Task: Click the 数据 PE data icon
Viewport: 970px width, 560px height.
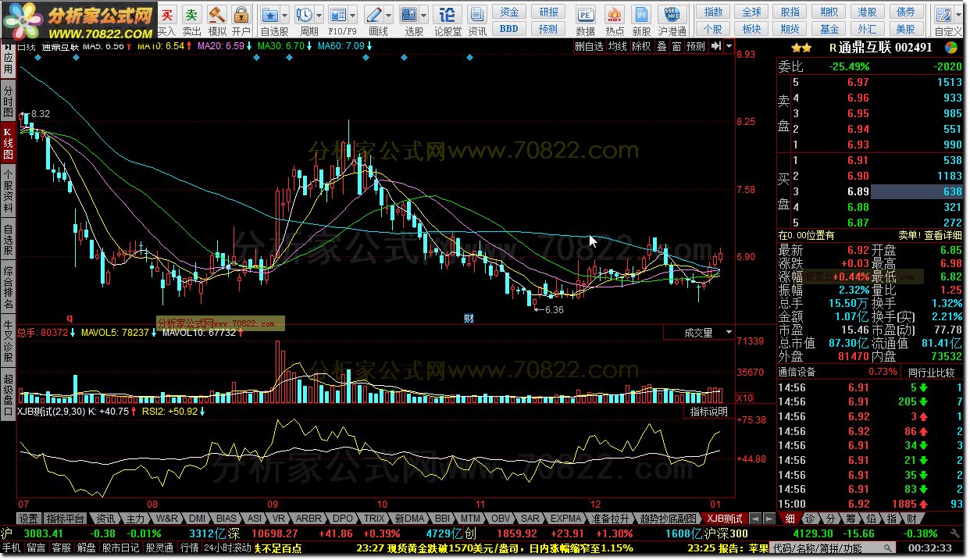Action: pyautogui.click(x=586, y=15)
